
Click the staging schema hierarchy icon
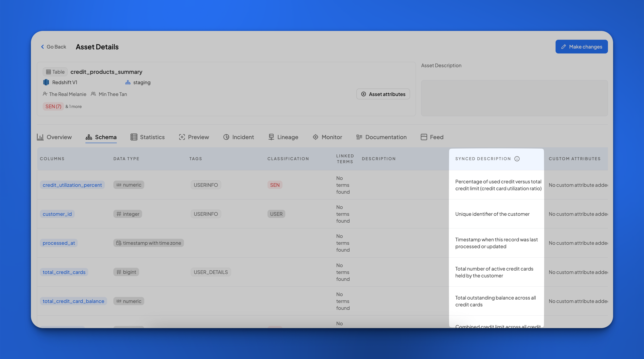tap(128, 82)
